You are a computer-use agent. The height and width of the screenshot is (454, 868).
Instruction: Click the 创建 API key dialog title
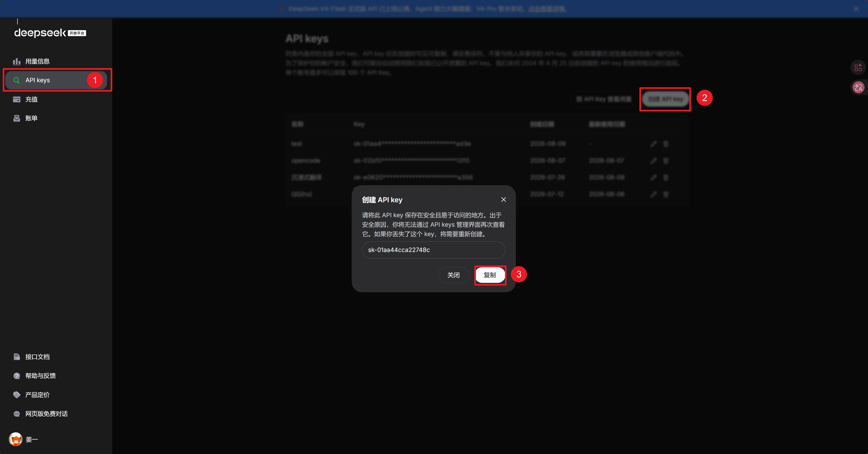(382, 200)
